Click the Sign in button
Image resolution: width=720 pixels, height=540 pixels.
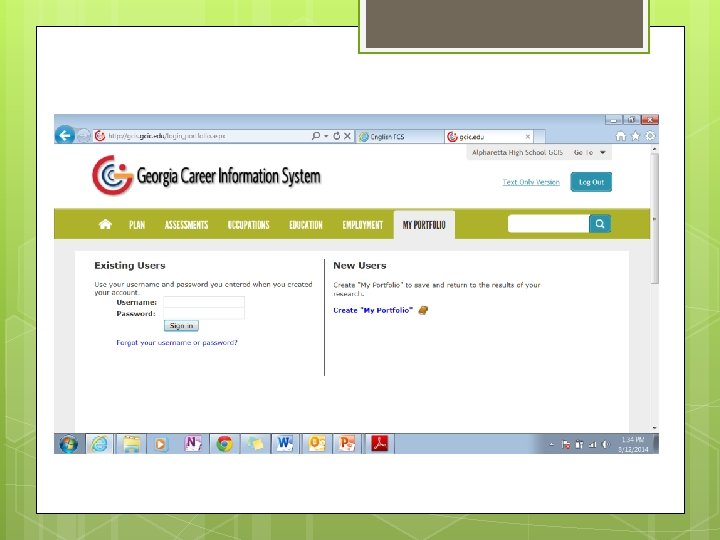181,326
